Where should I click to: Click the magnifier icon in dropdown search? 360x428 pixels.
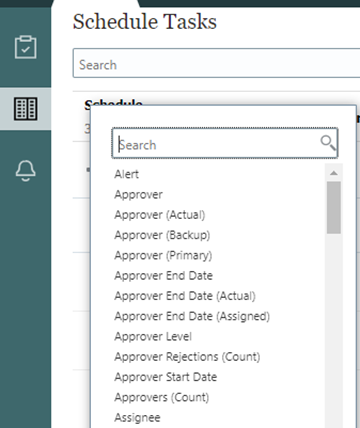point(328,143)
